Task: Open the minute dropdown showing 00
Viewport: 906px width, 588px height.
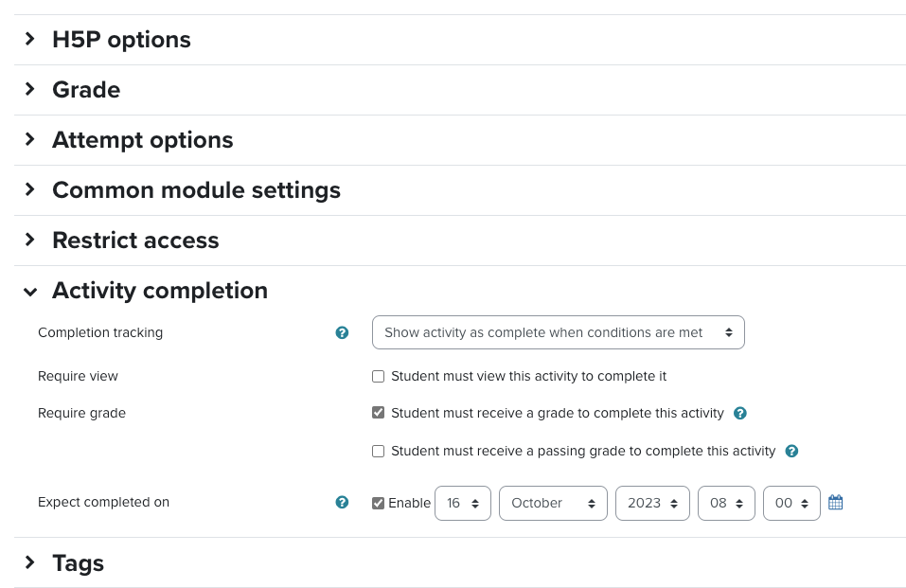Action: tap(791, 503)
